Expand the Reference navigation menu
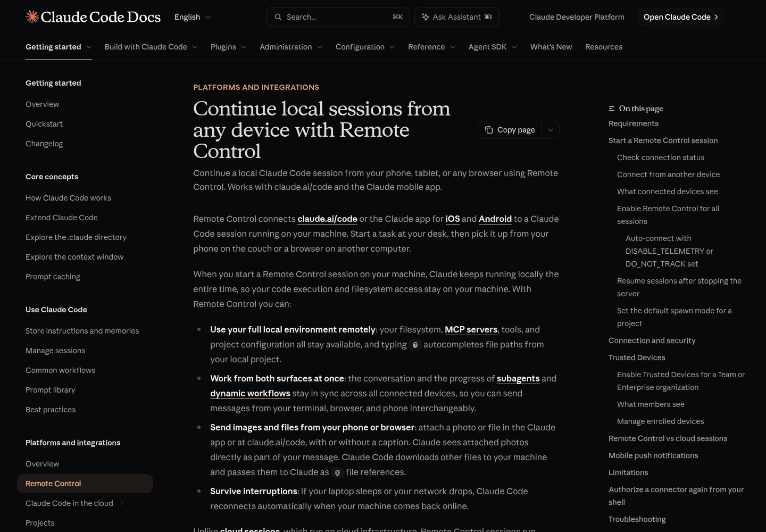 click(x=432, y=47)
